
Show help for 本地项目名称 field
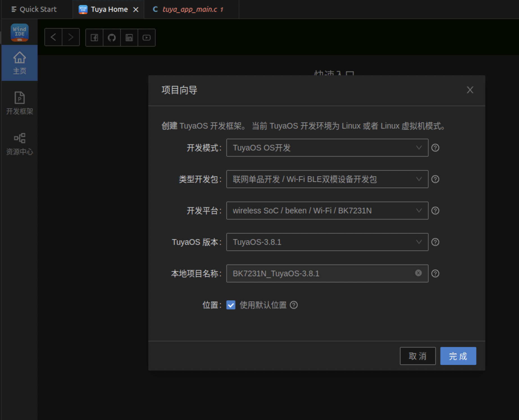435,273
